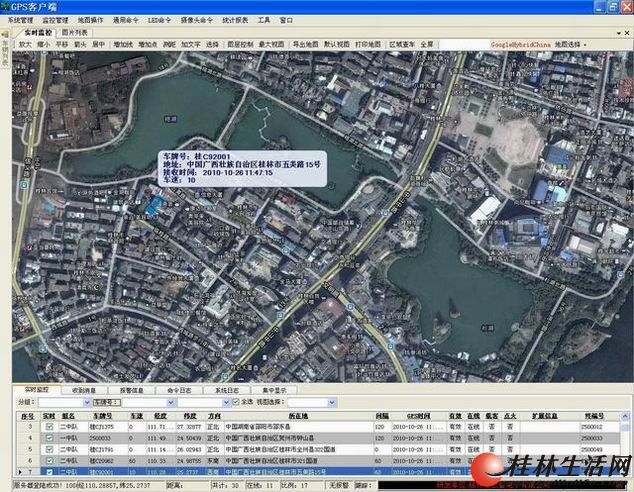Open the 地图操作 menu
The width and height of the screenshot is (634, 492).
(x=90, y=20)
